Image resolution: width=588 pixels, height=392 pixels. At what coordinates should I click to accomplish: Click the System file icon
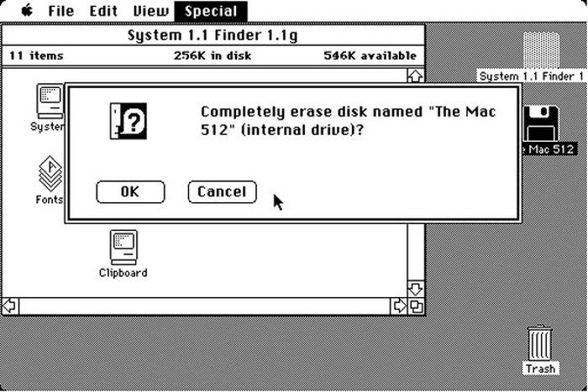(50, 102)
